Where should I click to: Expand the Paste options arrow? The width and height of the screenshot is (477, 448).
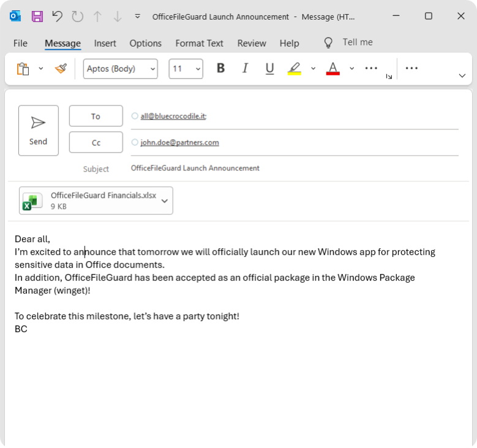click(x=41, y=69)
